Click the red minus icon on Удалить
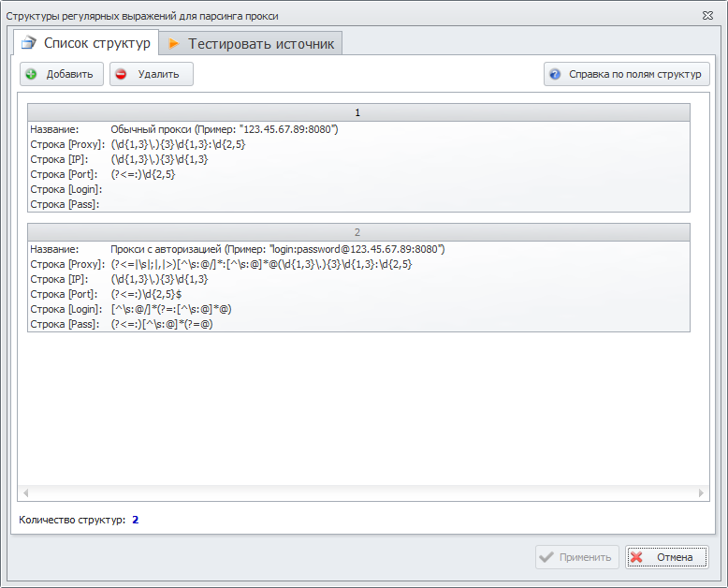 [x=121, y=75]
